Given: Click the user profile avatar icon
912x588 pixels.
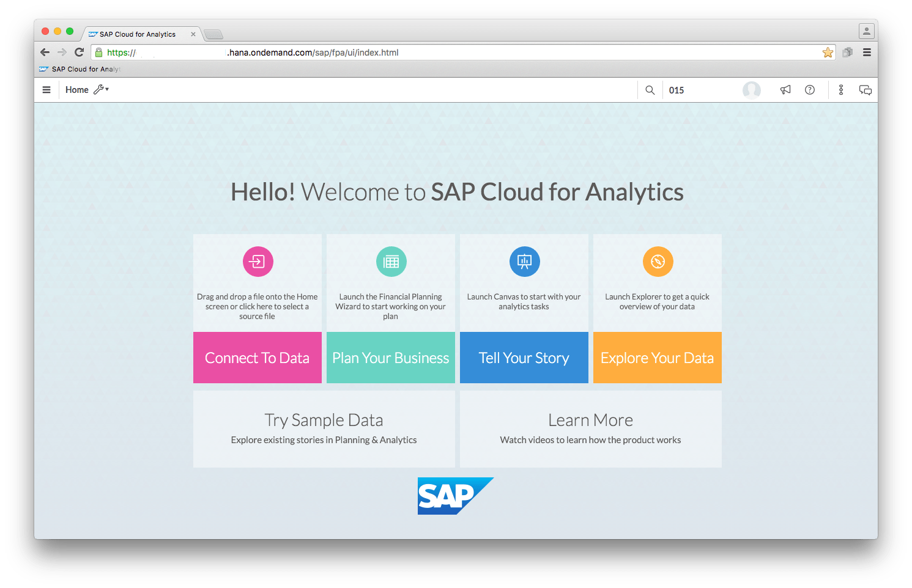Looking at the screenshot, I should tap(752, 90).
